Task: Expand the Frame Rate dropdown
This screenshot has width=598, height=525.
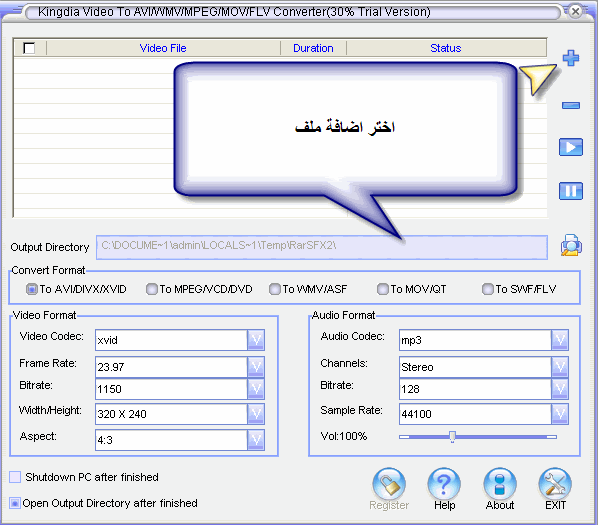Action: [x=256, y=367]
